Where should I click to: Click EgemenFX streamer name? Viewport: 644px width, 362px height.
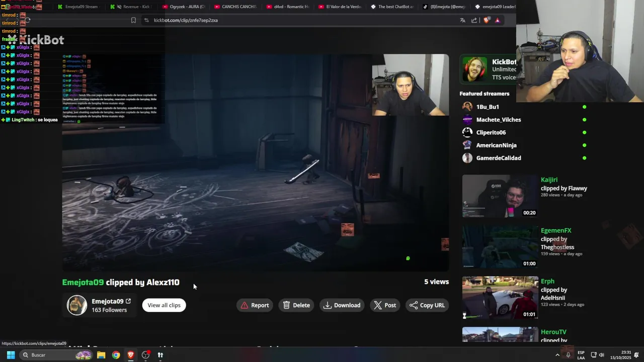[556, 230]
